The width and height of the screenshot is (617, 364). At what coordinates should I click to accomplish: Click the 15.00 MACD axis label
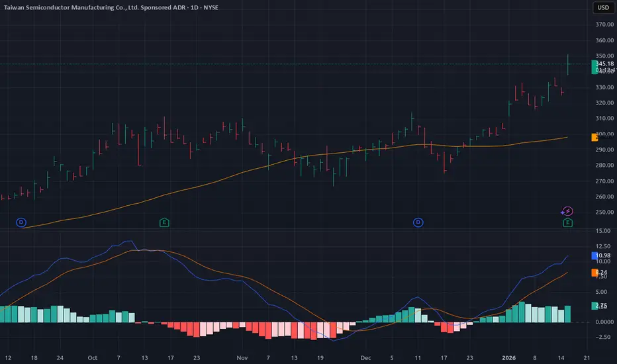603,231
